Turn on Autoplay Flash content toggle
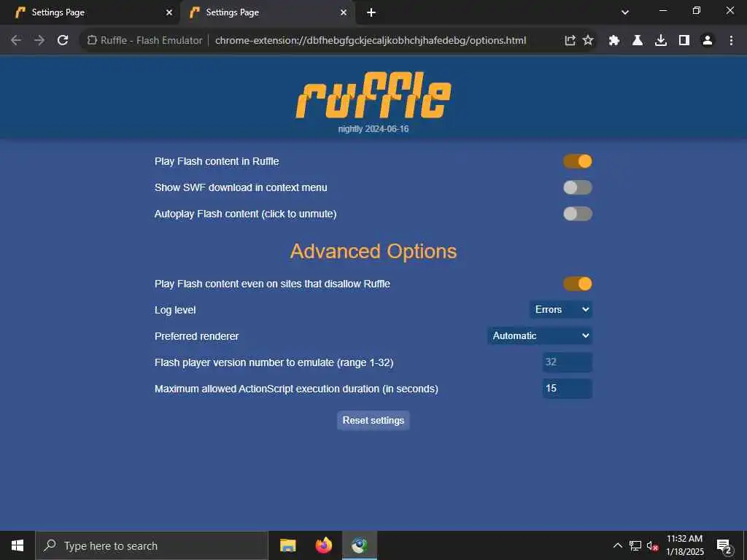 [x=578, y=214]
